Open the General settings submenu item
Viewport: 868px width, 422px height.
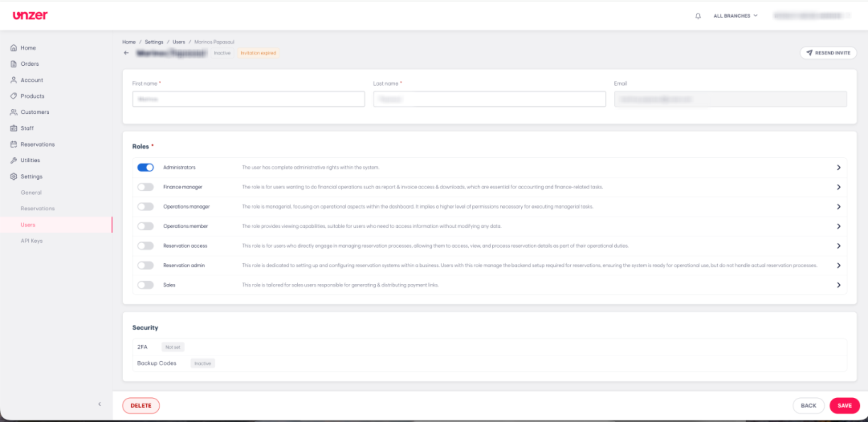[x=31, y=192]
